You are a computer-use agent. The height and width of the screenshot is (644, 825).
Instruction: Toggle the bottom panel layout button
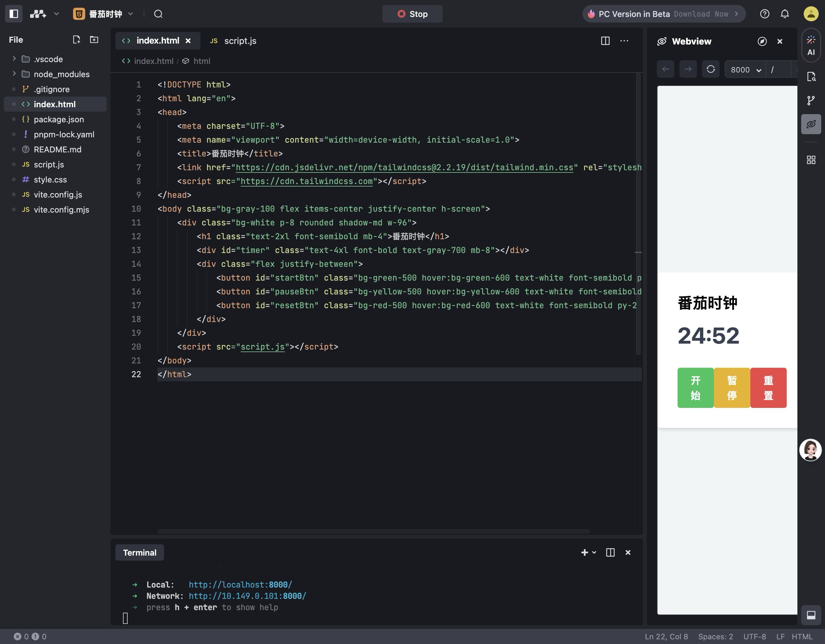coord(811,615)
